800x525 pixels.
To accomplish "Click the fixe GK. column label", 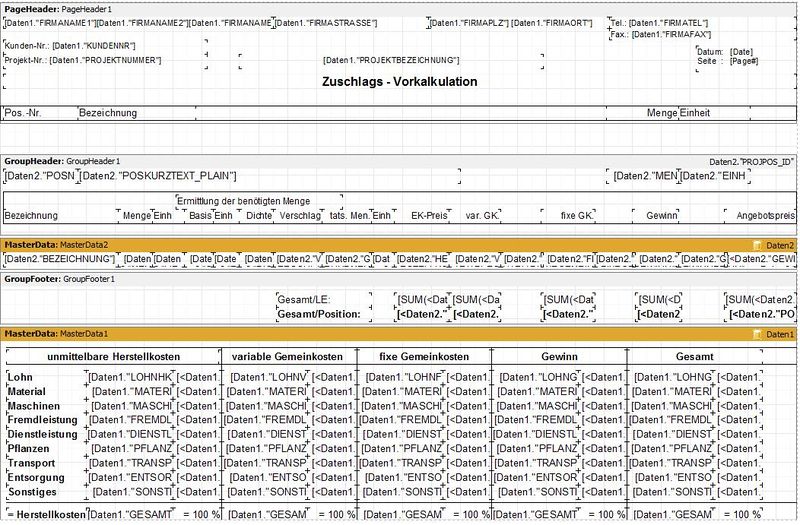I will (577, 216).
